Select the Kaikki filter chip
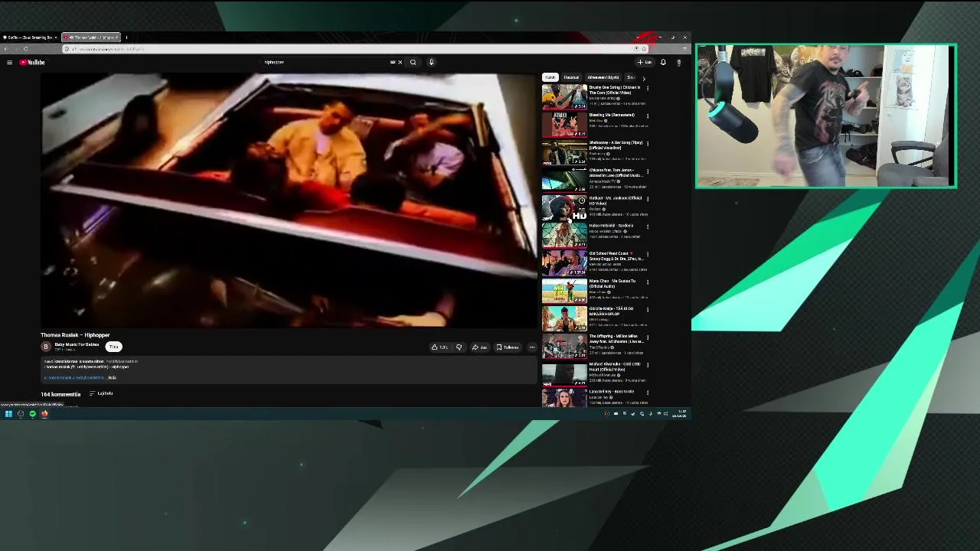The height and width of the screenshot is (551, 980). pos(550,77)
